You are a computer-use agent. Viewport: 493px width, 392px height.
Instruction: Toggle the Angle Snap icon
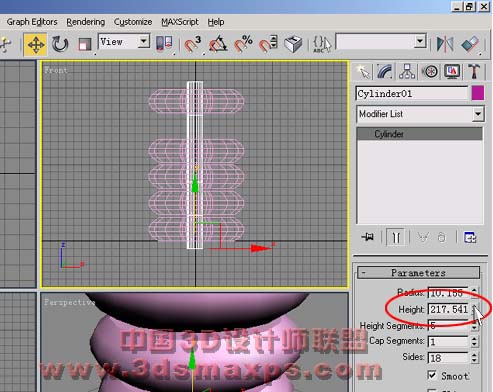click(x=218, y=44)
